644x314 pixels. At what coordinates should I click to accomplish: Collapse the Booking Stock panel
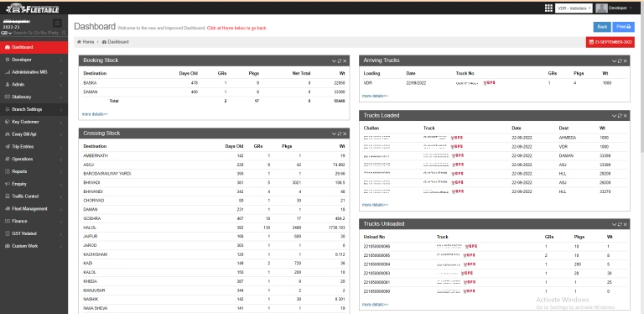coord(334,60)
